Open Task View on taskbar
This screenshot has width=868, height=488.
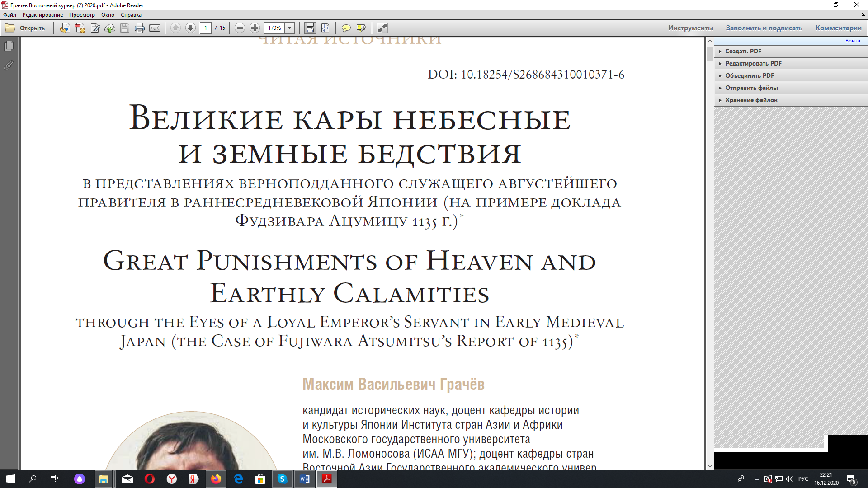[54, 479]
